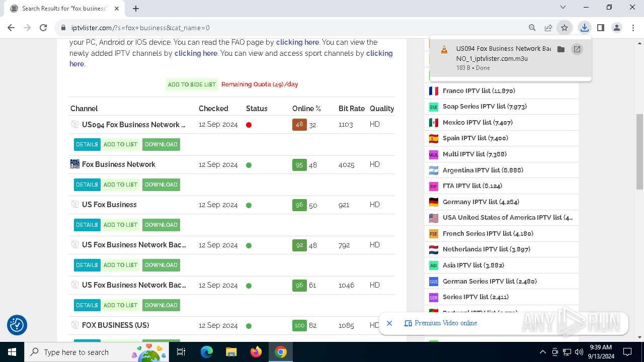Click the France flag icon
644x362 pixels.
point(434,91)
